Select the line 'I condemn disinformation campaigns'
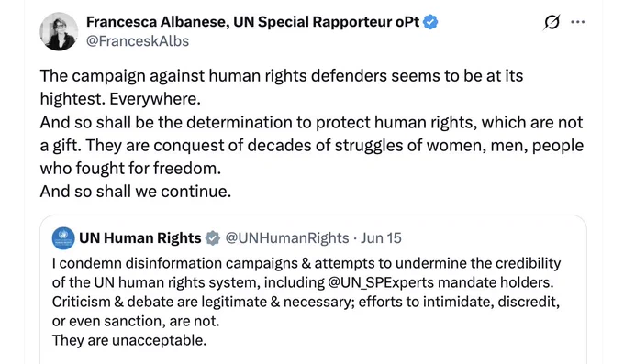Image resolution: width=624 pixels, height=364 pixels. (306, 263)
